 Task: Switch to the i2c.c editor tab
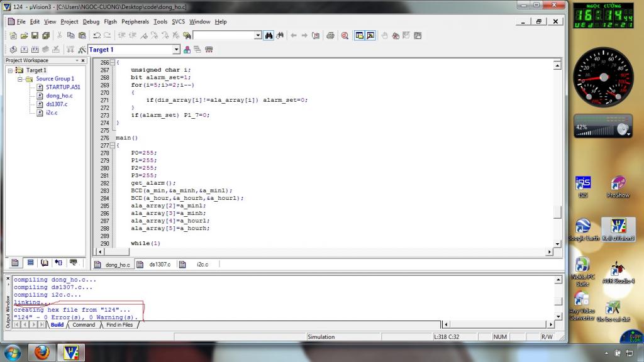pyautogui.click(x=197, y=265)
